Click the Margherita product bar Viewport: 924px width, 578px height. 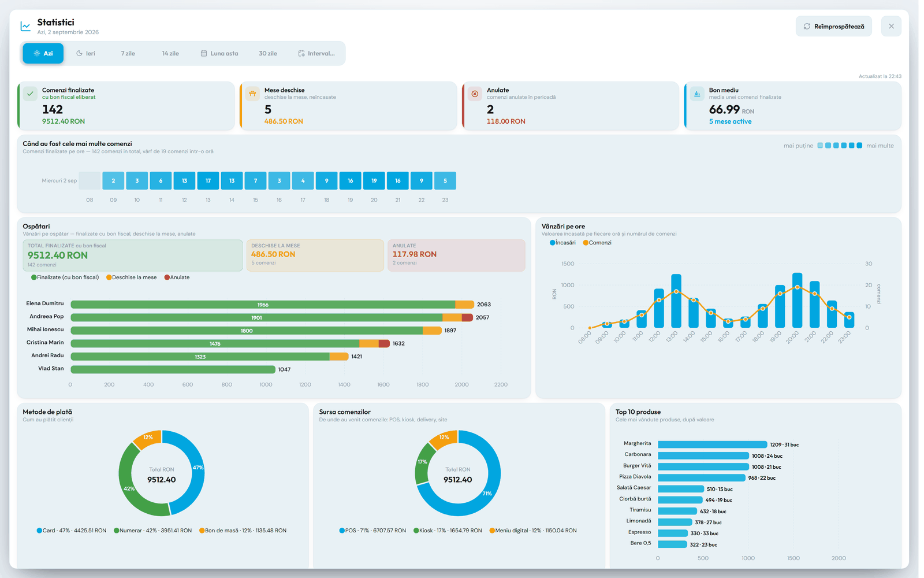(x=712, y=444)
